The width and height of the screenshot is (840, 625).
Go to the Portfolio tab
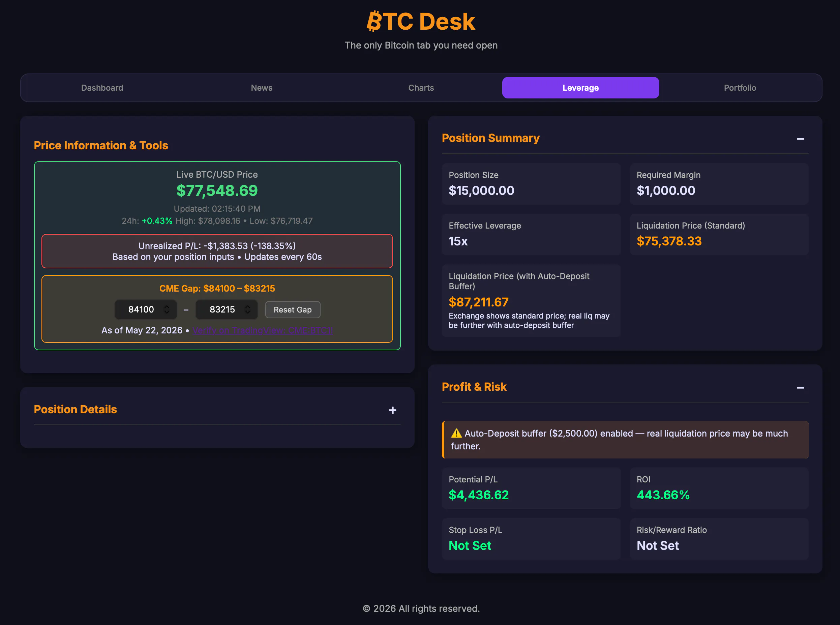pos(740,88)
